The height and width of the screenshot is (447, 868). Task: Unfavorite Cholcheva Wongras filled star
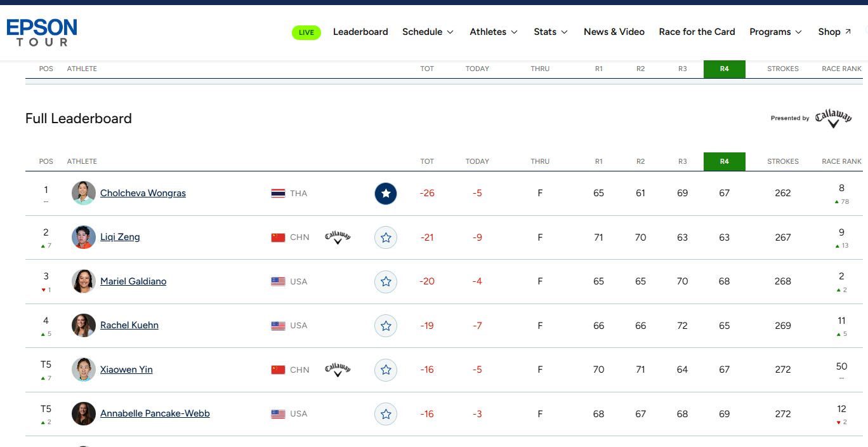386,194
